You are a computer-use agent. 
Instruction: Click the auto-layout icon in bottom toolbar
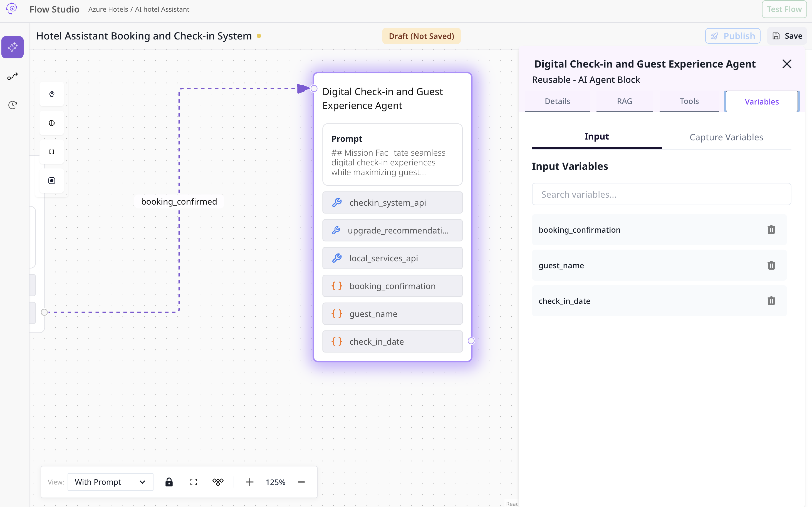tap(218, 482)
